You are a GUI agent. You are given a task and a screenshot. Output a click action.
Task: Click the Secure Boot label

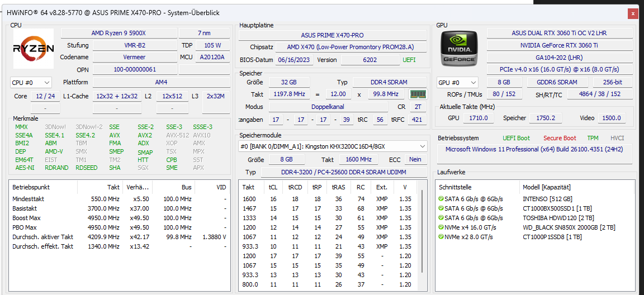click(x=560, y=138)
